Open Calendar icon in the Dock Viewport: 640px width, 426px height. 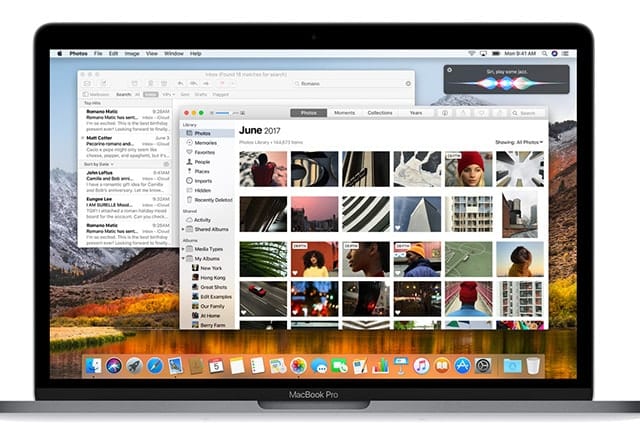(216, 366)
